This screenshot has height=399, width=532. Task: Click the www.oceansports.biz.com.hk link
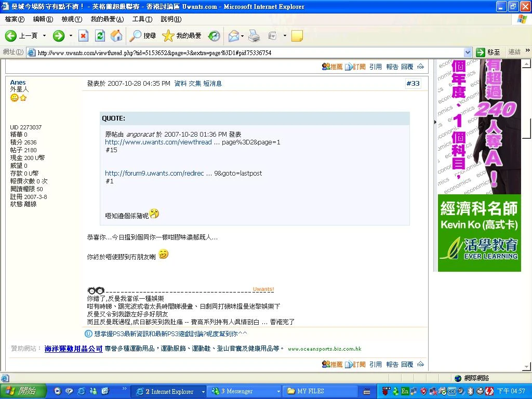click(325, 349)
